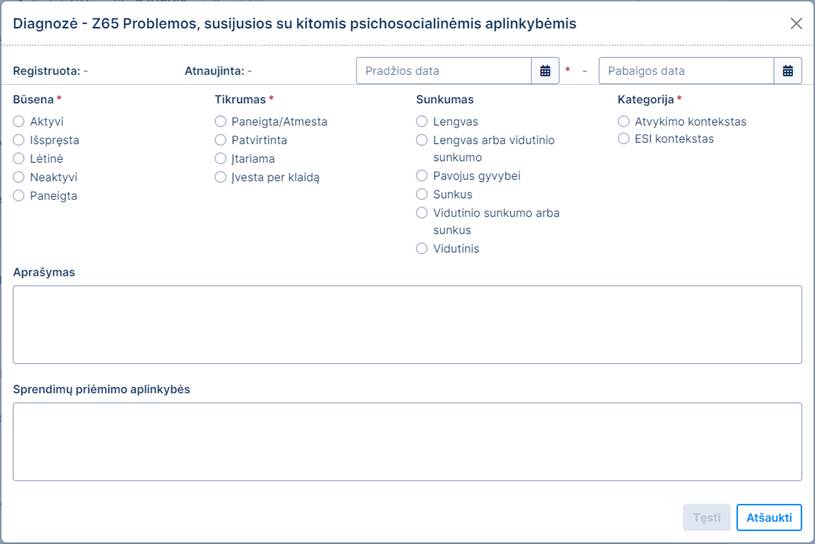
Task: Select the Aktyvi status radio button
Action: point(19,122)
